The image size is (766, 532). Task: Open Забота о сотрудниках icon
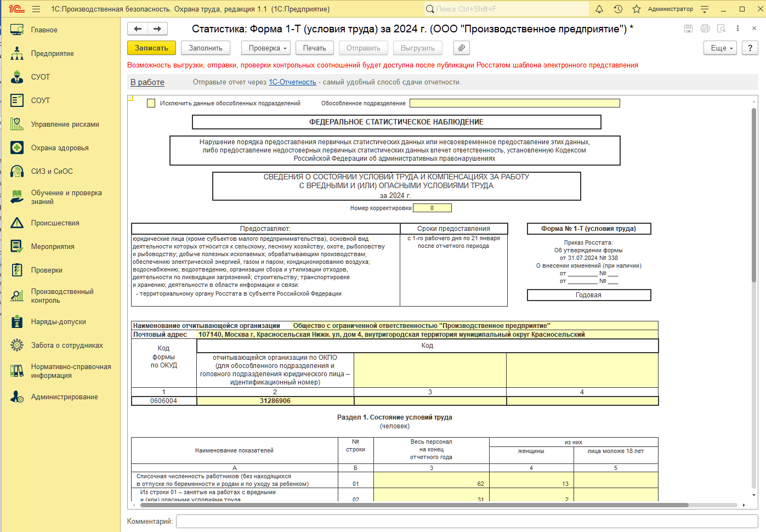17,346
